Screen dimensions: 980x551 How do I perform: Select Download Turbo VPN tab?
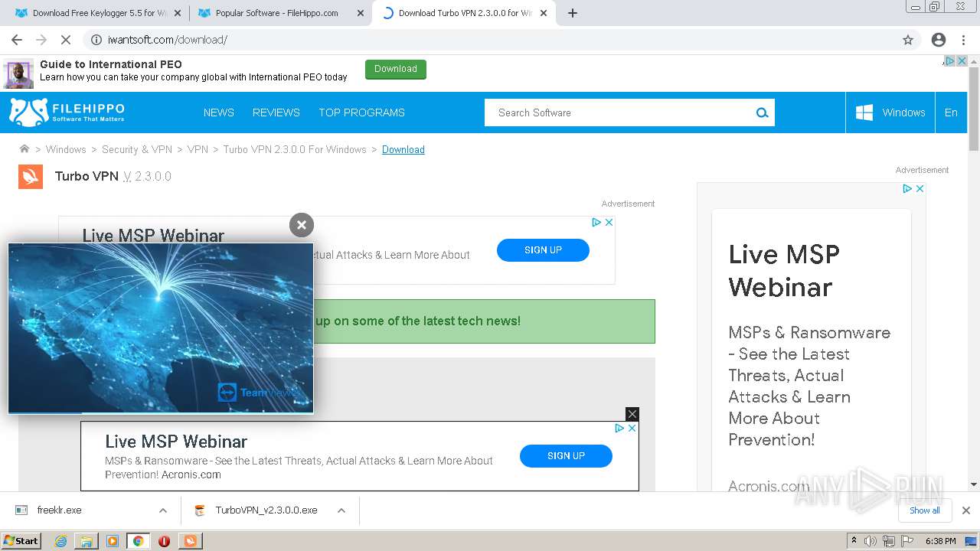[x=464, y=13]
